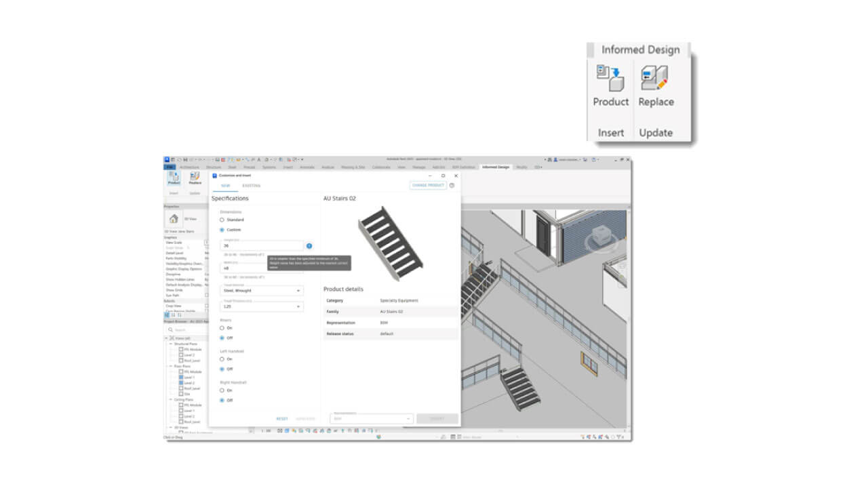
Task: Click the user account icon in Revit title bar
Action: point(555,159)
